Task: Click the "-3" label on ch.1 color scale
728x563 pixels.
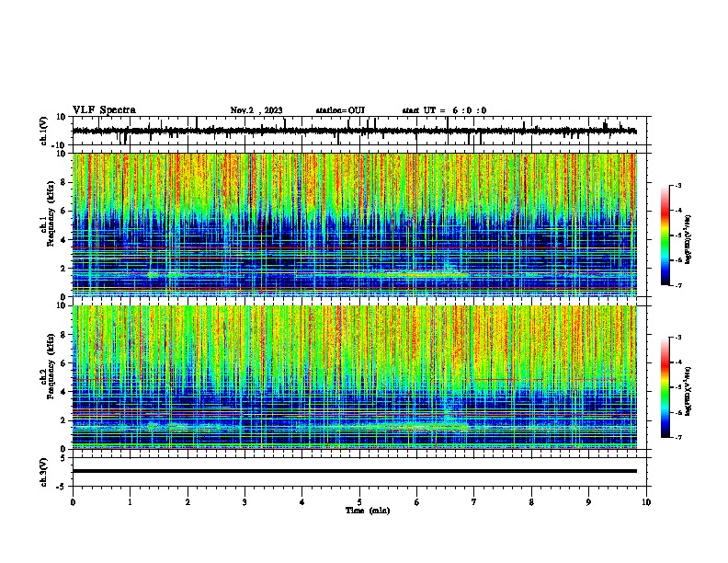Action: click(x=678, y=185)
